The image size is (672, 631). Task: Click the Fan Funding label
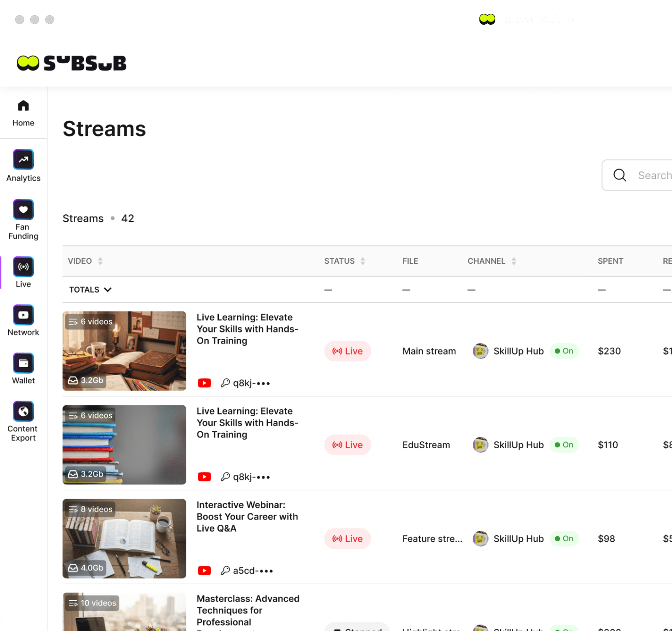[23, 232]
